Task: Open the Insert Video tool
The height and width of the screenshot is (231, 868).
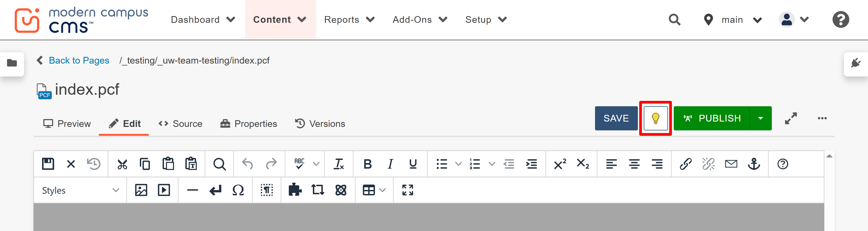Action: click(x=164, y=190)
